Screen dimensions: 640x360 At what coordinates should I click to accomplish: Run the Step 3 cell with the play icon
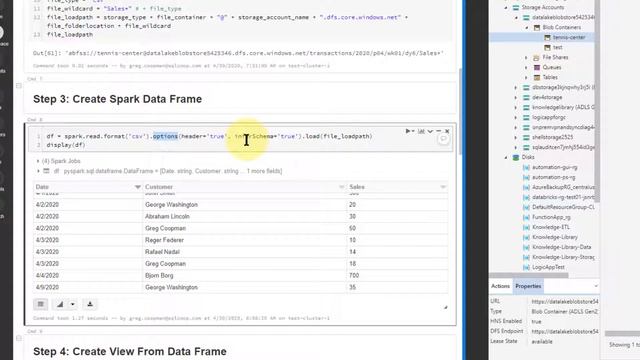[x=408, y=131]
